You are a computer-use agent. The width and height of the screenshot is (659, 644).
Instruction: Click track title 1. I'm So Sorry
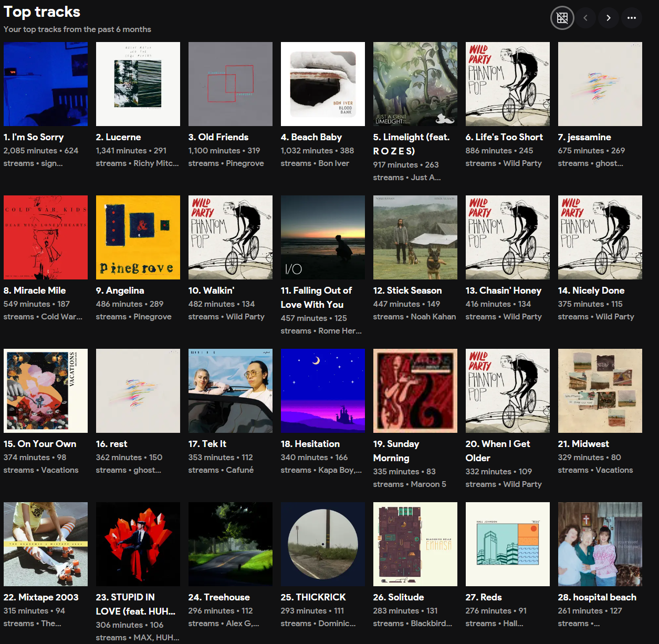pyautogui.click(x=34, y=137)
